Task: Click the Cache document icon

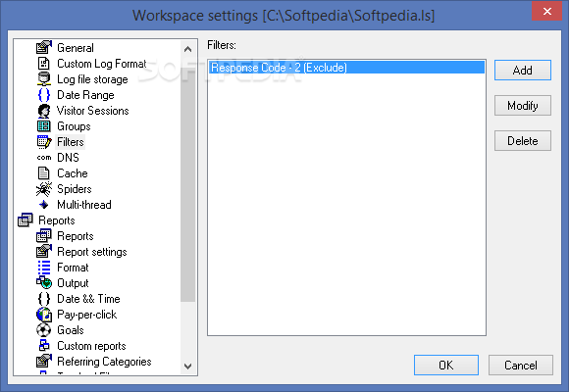Action: (44, 173)
